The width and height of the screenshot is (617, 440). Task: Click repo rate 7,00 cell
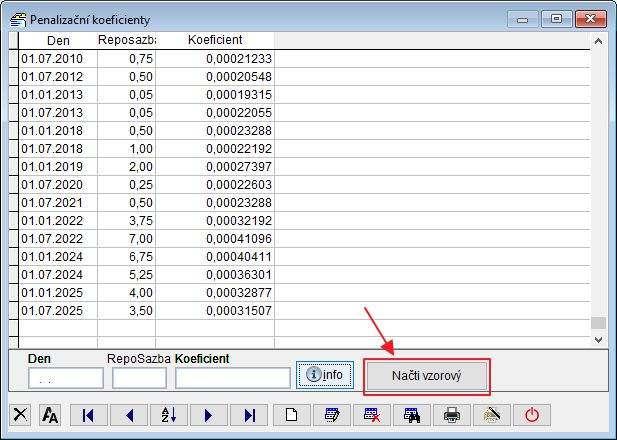(127, 239)
